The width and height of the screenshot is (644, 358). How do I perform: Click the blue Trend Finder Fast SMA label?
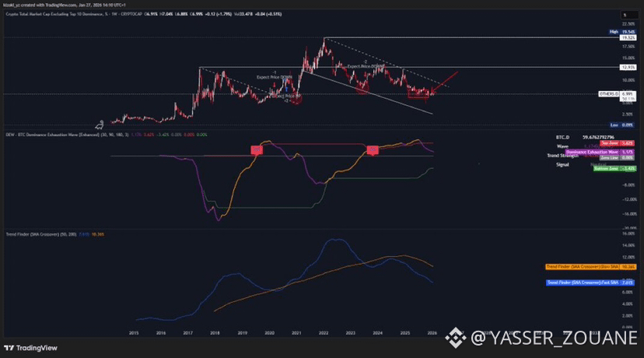click(590, 283)
